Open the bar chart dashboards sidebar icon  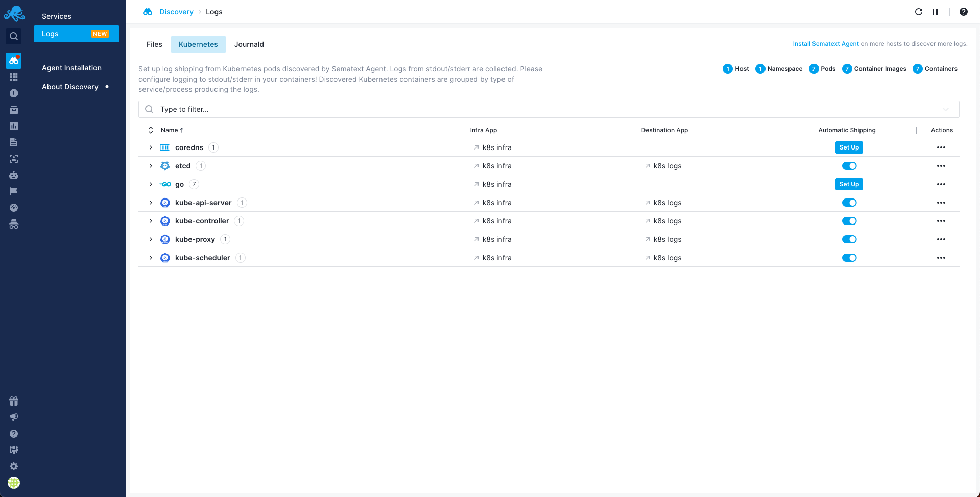pos(14,126)
